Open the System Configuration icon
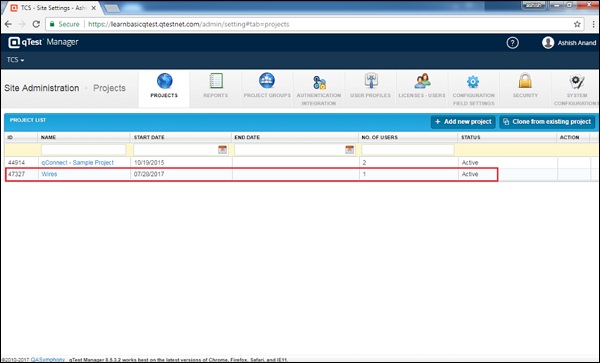This screenshot has width=600, height=363. point(577,81)
